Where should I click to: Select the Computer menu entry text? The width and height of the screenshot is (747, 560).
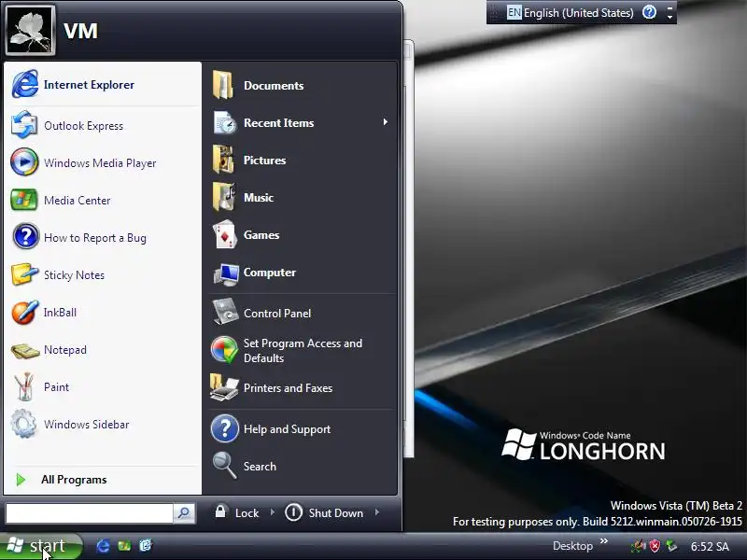point(270,273)
